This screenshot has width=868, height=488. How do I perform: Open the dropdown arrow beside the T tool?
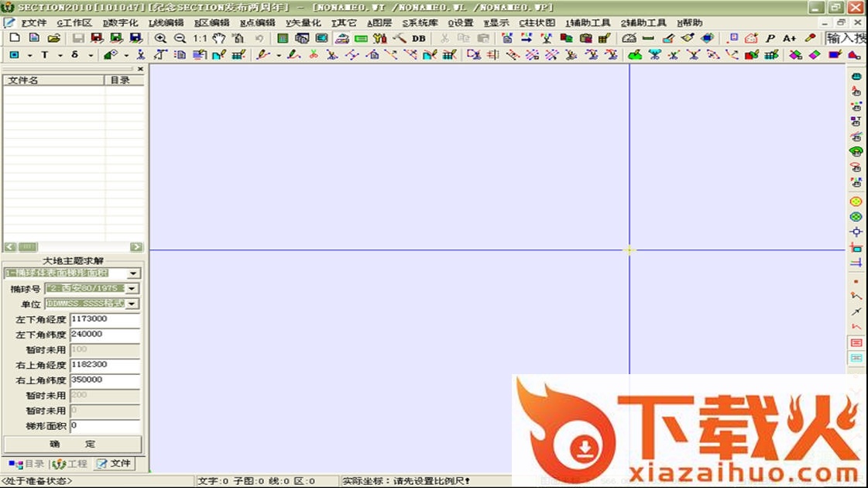[59, 55]
